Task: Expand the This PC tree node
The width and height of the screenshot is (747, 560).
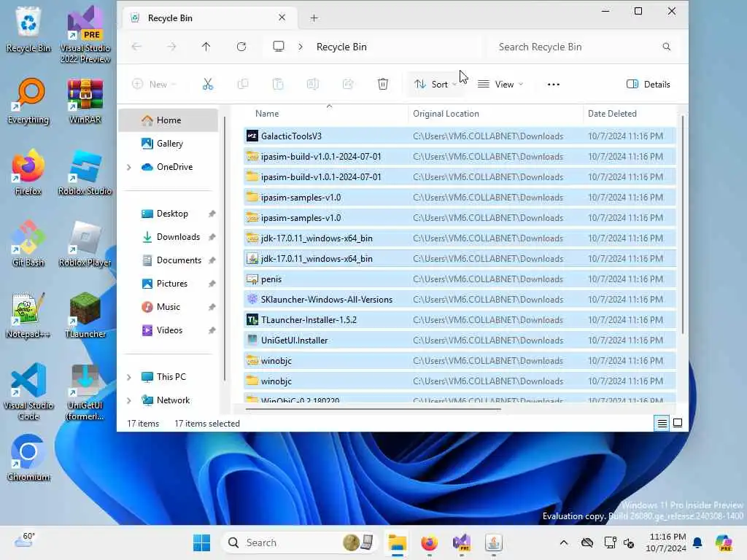Action: [x=128, y=377]
